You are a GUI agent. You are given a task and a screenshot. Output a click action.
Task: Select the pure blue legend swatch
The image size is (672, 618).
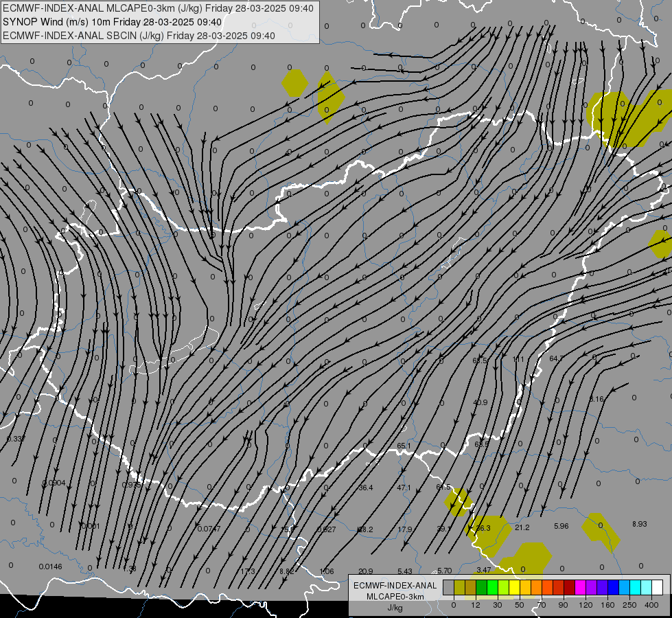[x=614, y=587]
